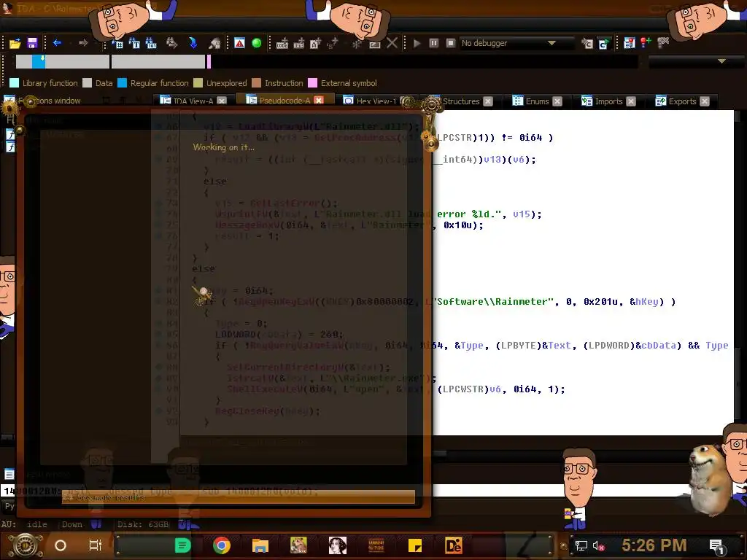Click the breakpoint list toolbar icon
This screenshot has width=747, height=560.
coord(629,43)
